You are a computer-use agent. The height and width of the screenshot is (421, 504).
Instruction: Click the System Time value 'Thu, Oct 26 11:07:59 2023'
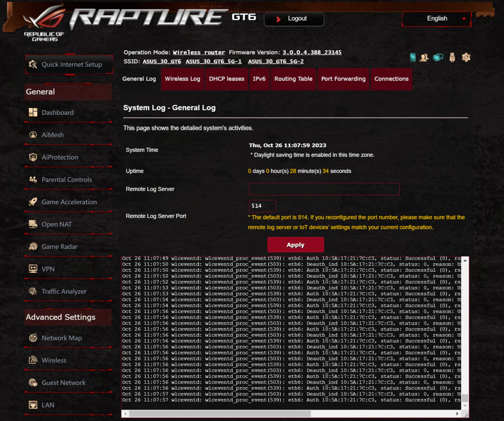287,145
